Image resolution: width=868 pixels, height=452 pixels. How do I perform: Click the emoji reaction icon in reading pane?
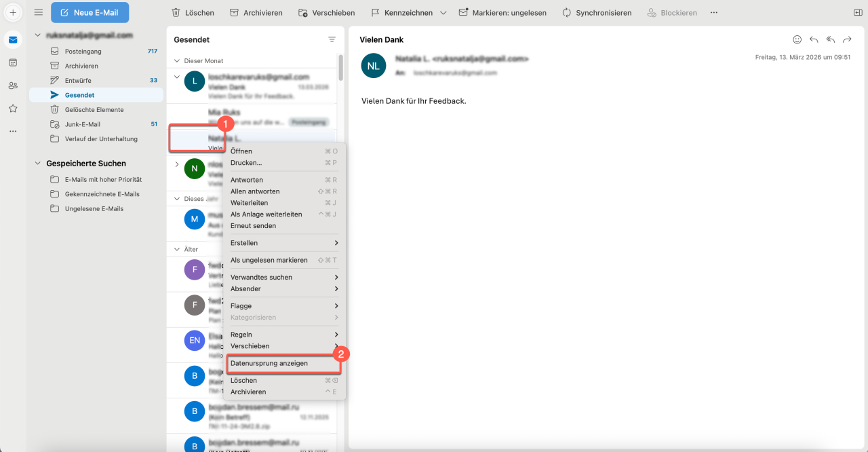(797, 40)
